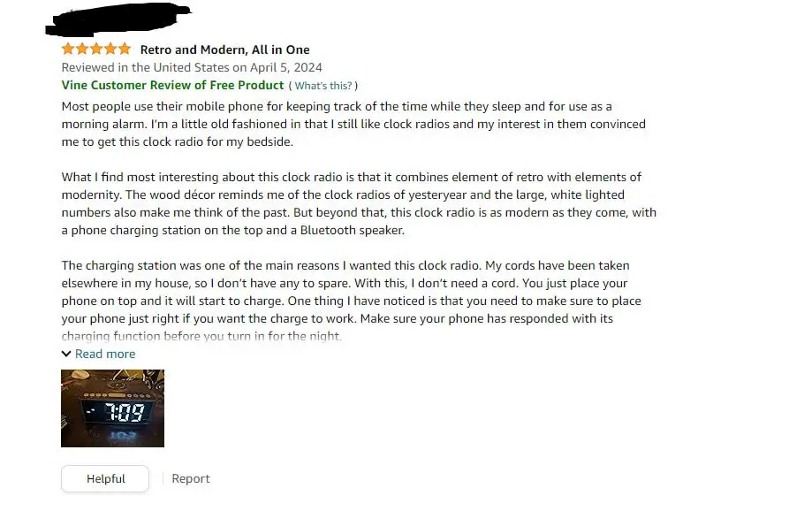Click the chevron arrow beside Read more

[x=66, y=354]
